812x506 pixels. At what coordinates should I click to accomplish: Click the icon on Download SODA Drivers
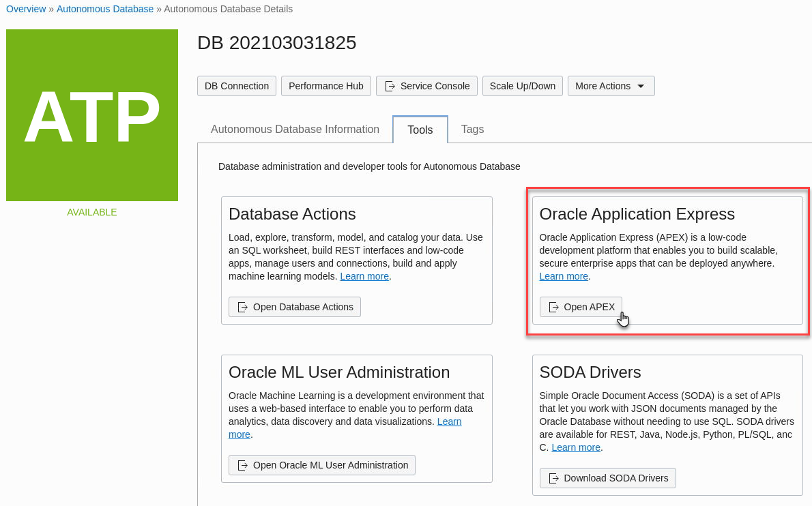pos(553,479)
